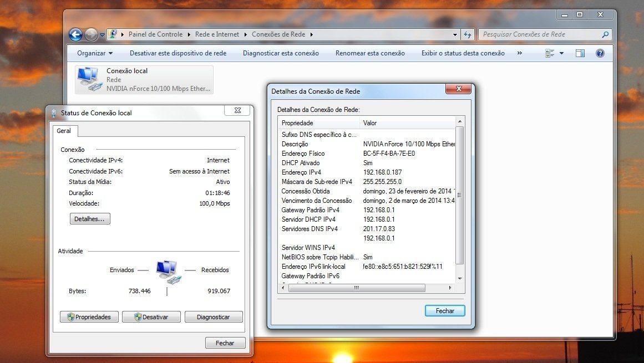Click Renomear esta conexão
644x363 pixels.
(x=370, y=53)
